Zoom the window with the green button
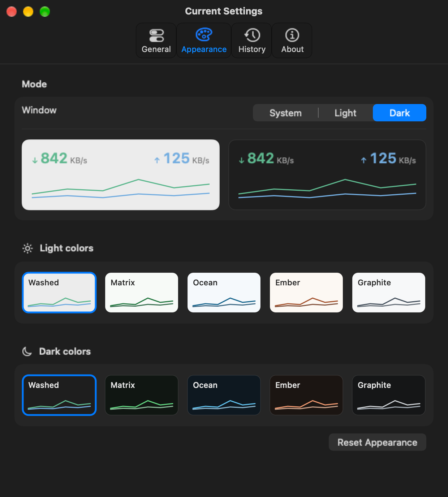448x497 pixels. (45, 12)
